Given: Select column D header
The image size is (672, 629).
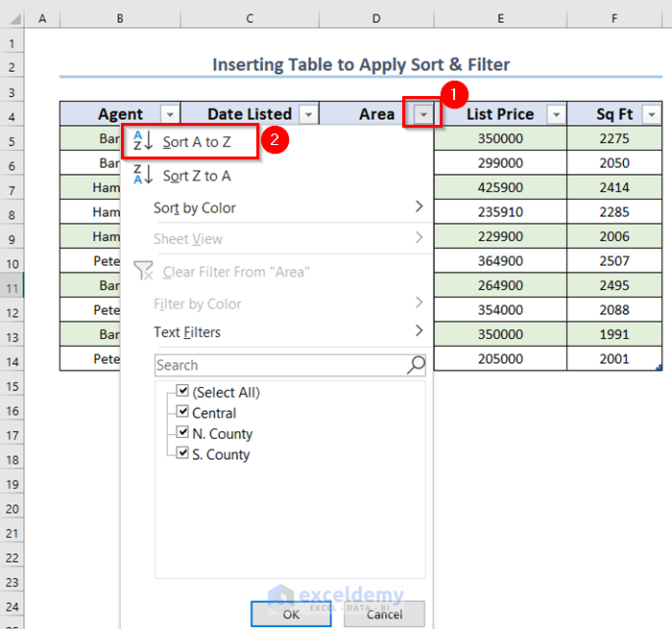Looking at the screenshot, I should pos(376,18).
